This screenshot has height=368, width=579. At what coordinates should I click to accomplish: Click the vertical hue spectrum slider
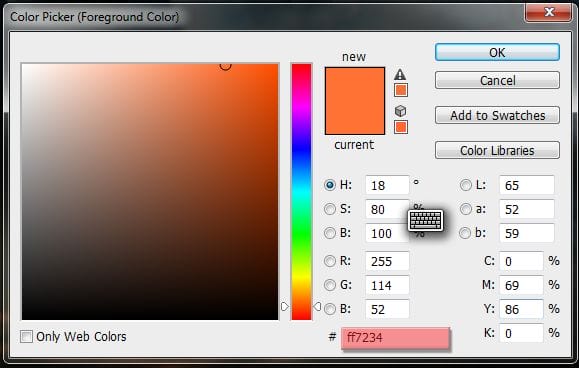(301, 192)
